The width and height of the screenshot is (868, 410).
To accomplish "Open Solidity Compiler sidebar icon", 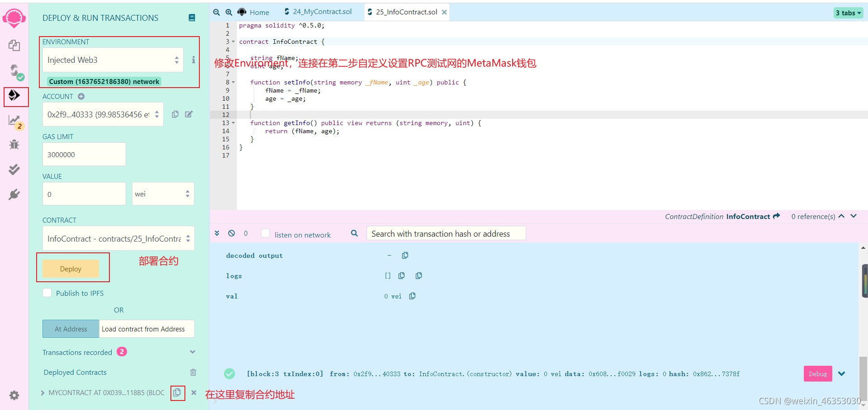I will point(16,71).
